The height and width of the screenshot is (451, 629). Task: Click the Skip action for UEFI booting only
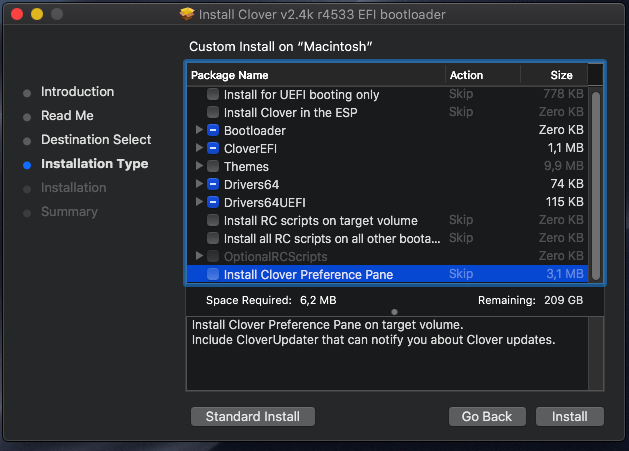pyautogui.click(x=461, y=94)
